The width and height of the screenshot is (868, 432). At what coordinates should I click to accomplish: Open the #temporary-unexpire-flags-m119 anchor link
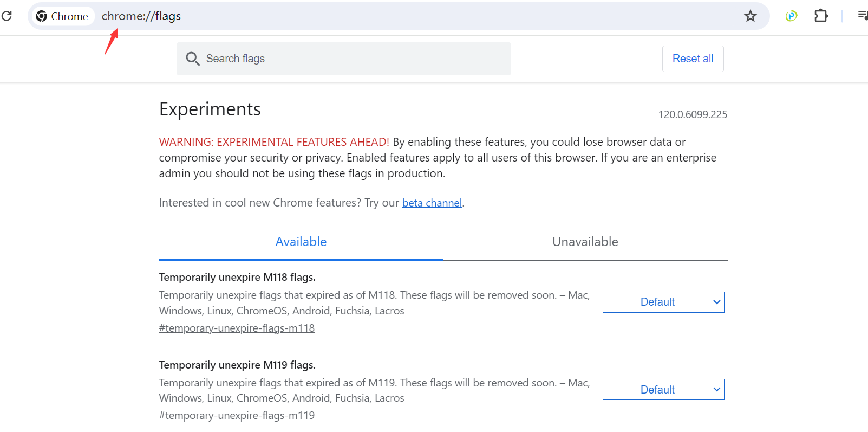click(x=237, y=415)
